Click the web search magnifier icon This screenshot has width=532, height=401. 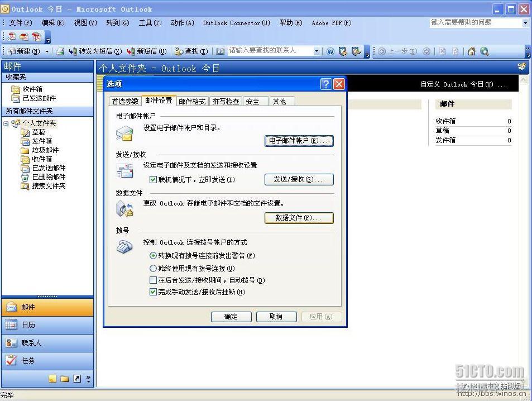[485, 51]
